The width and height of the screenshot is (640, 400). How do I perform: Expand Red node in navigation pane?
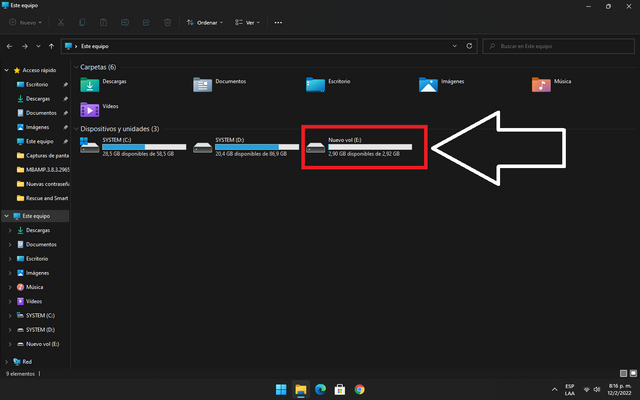(7, 362)
